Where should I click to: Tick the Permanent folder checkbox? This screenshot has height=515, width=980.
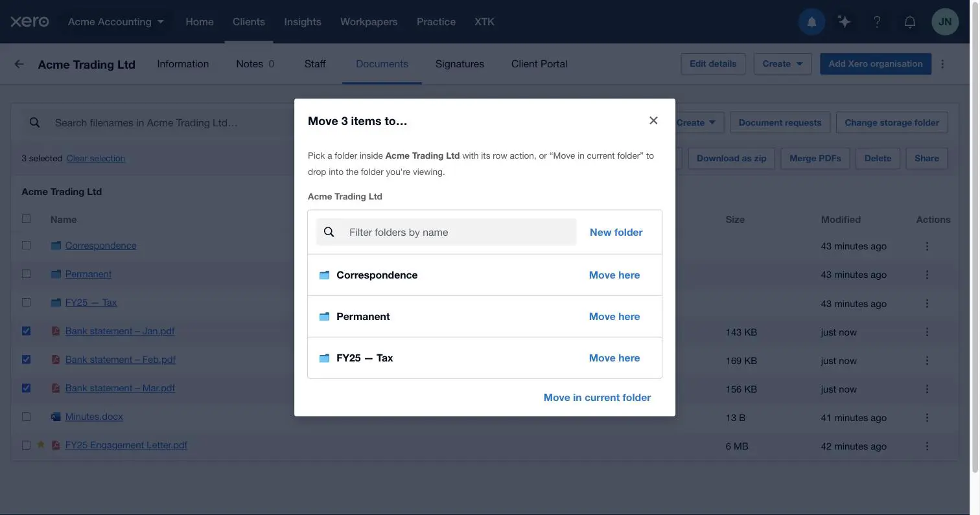pyautogui.click(x=26, y=274)
